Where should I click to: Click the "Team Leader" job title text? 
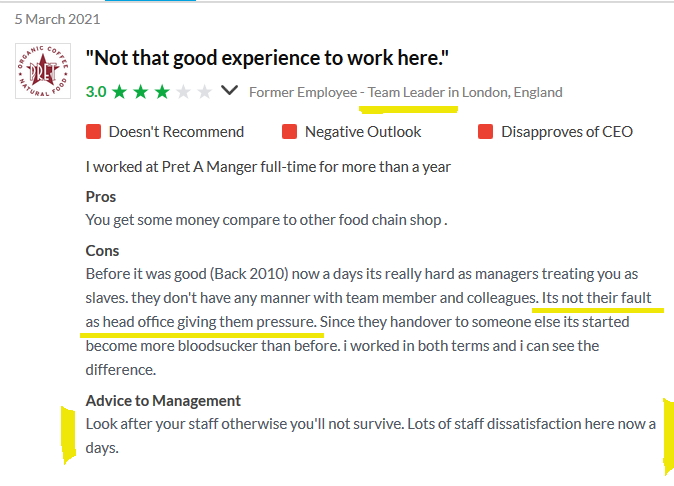[407, 92]
